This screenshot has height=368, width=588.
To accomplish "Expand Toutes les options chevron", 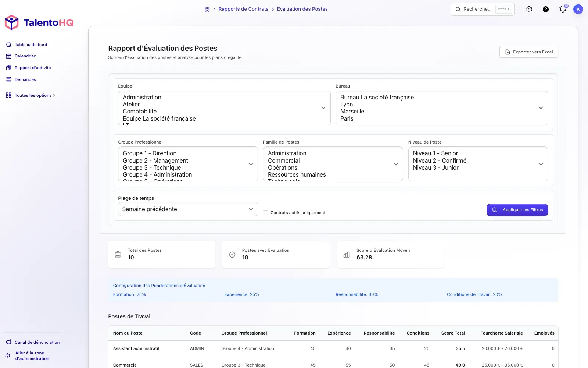I will tap(54, 95).
